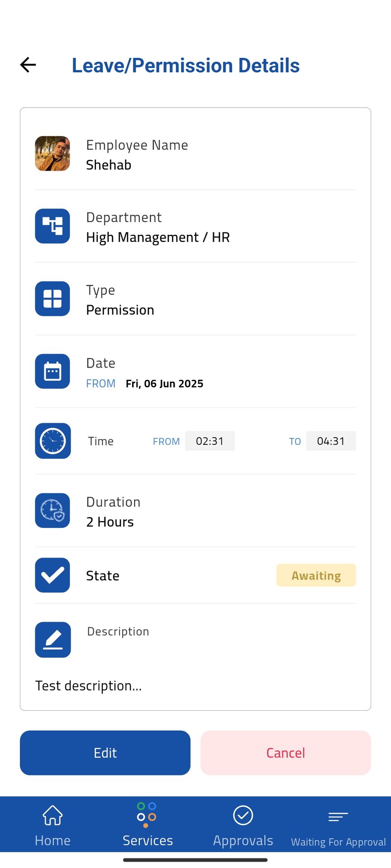The height and width of the screenshot is (868, 391).
Task: Click the Awaiting status badge
Action: click(x=316, y=576)
